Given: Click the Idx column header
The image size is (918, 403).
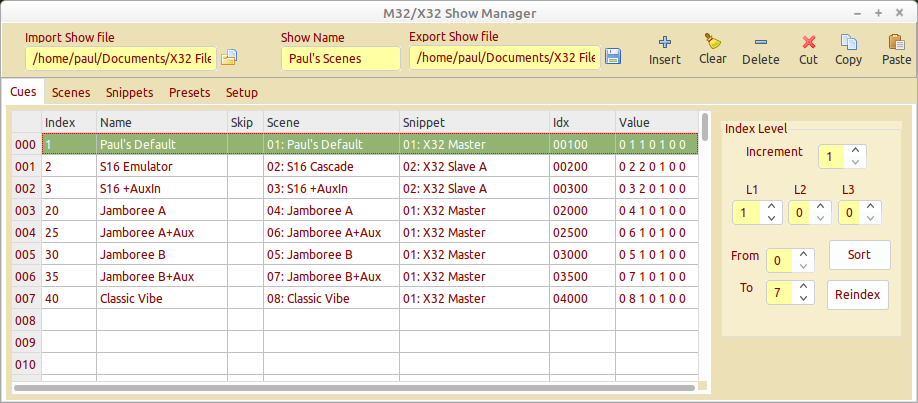Looking at the screenshot, I should tap(582, 122).
